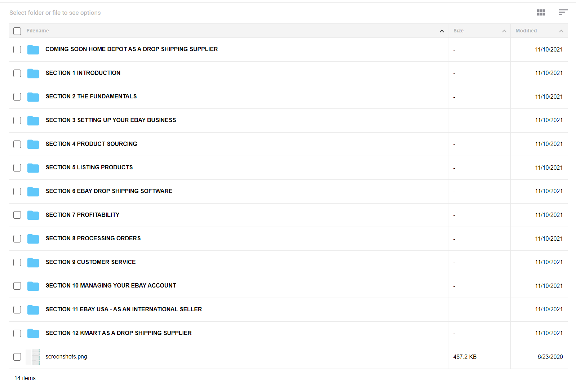Click the 14 items count label

coord(25,378)
